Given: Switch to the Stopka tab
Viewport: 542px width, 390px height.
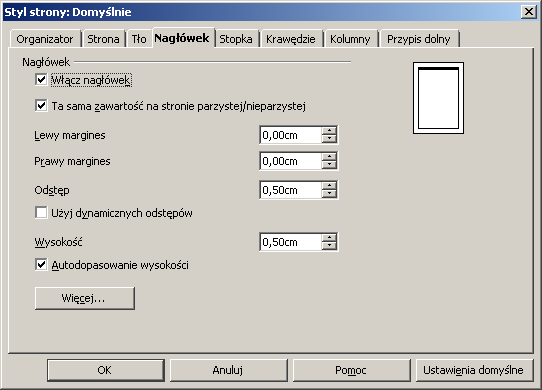Looking at the screenshot, I should pos(236,39).
